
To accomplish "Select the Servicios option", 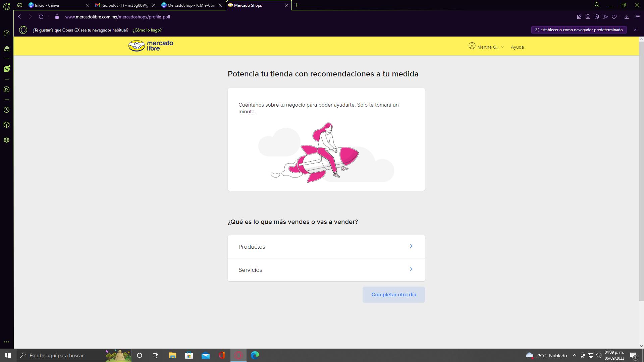I will (326, 270).
